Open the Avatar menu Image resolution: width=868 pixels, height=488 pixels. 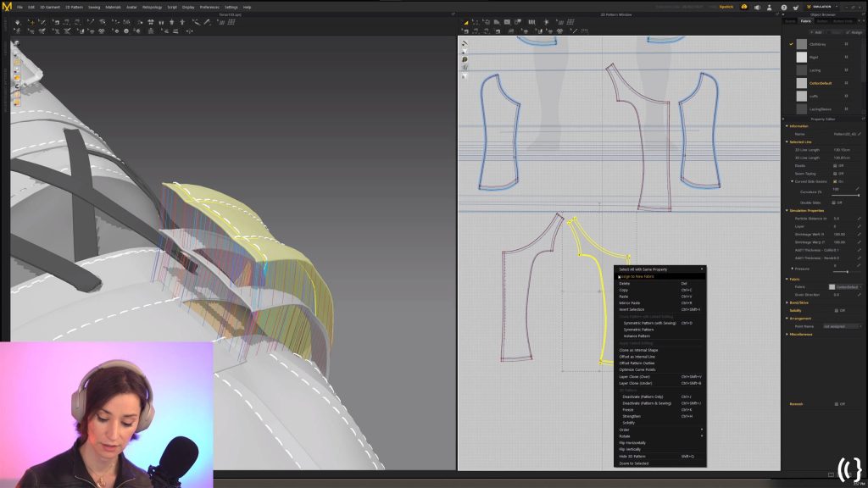[x=131, y=7]
